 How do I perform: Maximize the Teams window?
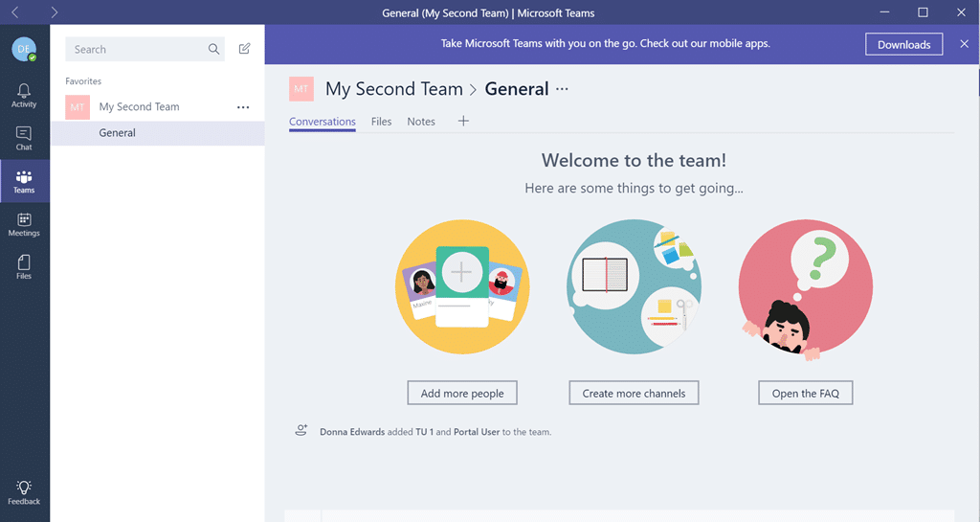(x=923, y=12)
